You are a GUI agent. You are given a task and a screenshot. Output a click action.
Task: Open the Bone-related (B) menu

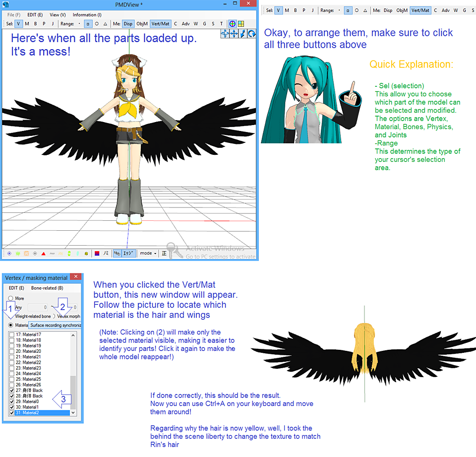(47, 288)
